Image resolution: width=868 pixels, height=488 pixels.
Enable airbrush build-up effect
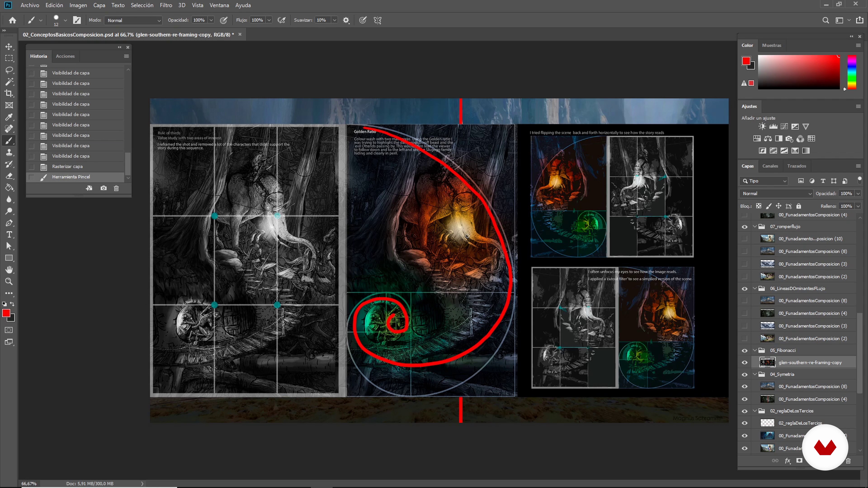(x=281, y=20)
